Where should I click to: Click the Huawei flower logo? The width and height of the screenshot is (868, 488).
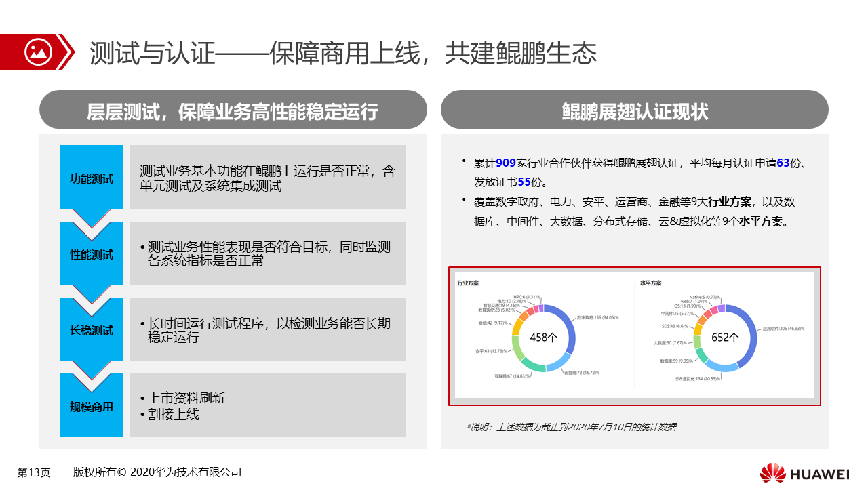coord(772,472)
